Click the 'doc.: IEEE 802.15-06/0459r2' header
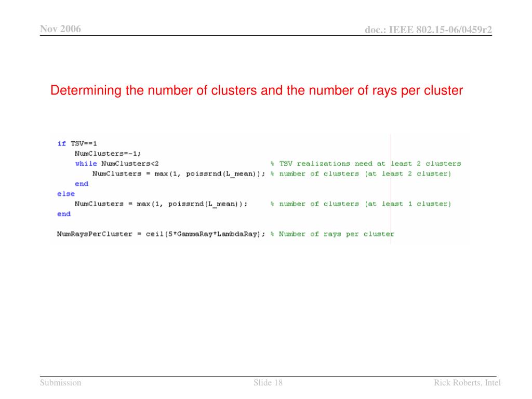532x399 pixels. pos(428,30)
